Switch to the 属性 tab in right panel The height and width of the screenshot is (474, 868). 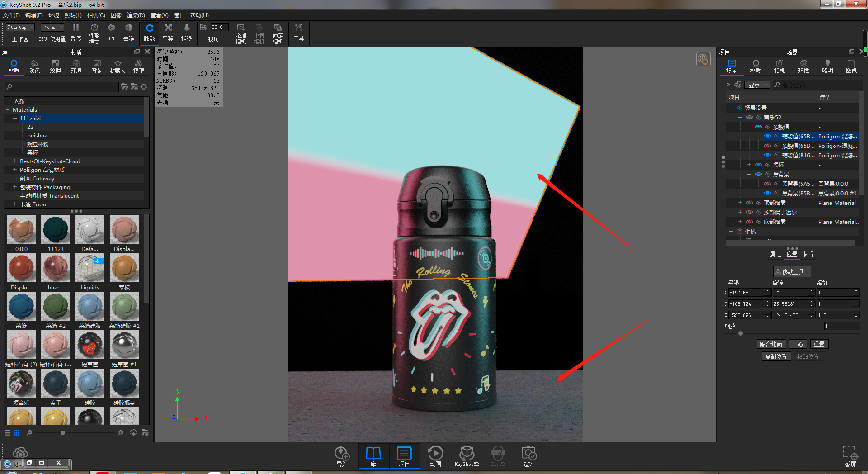click(775, 254)
